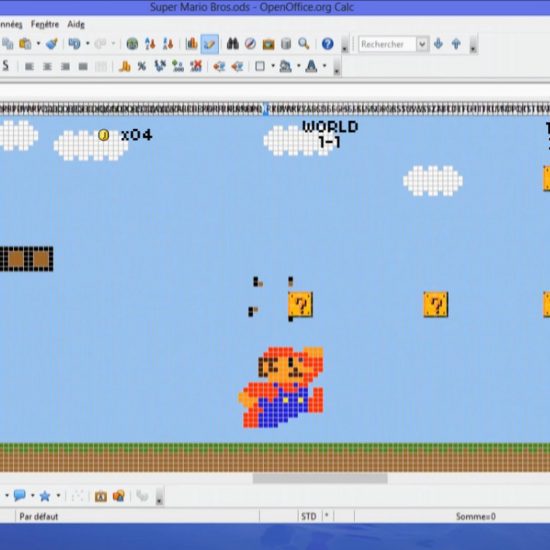
Task: Open the Navigator compass icon
Action: [x=250, y=44]
